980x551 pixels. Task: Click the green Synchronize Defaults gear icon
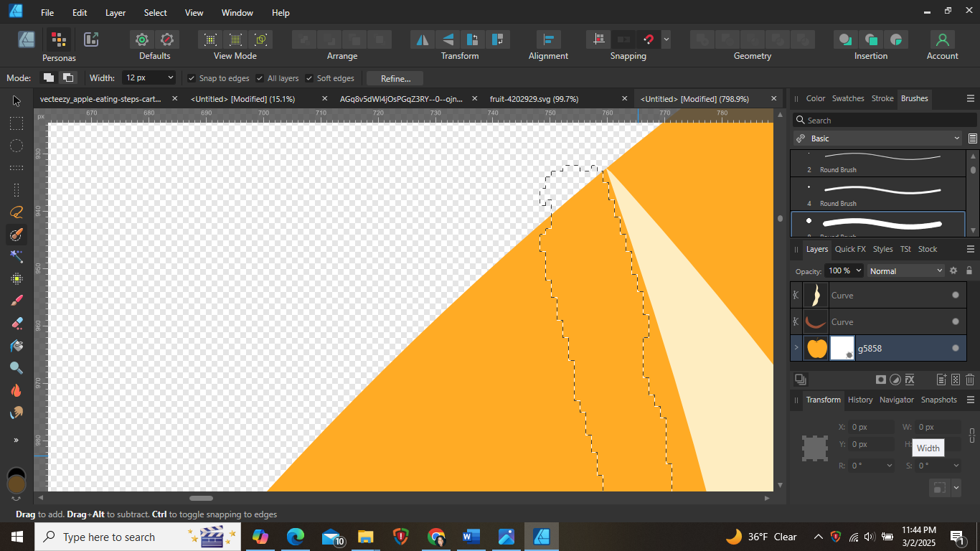(x=142, y=39)
